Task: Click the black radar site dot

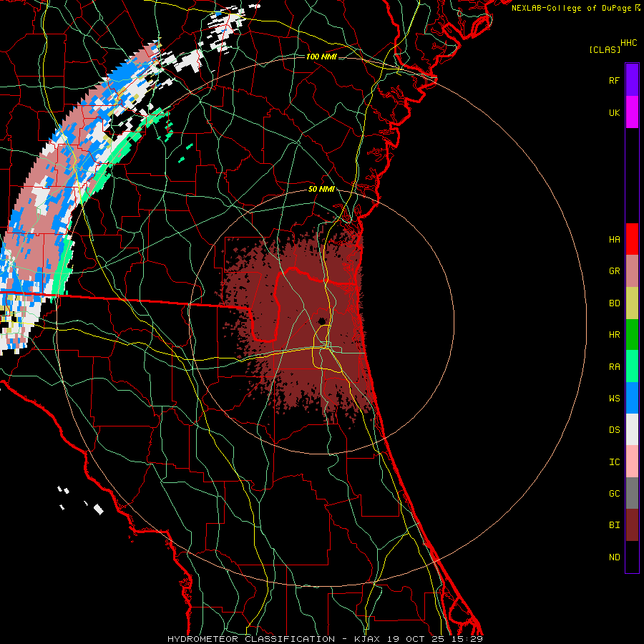Action: (321, 321)
